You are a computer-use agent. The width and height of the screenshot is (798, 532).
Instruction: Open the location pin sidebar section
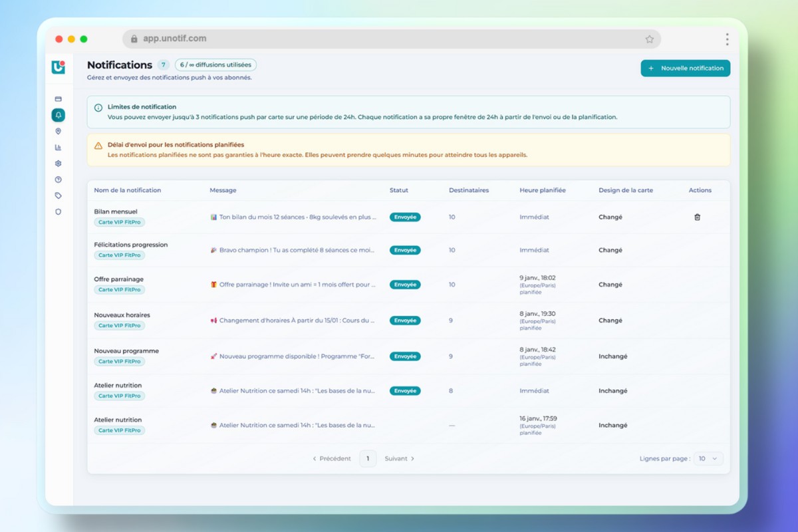[x=59, y=132]
